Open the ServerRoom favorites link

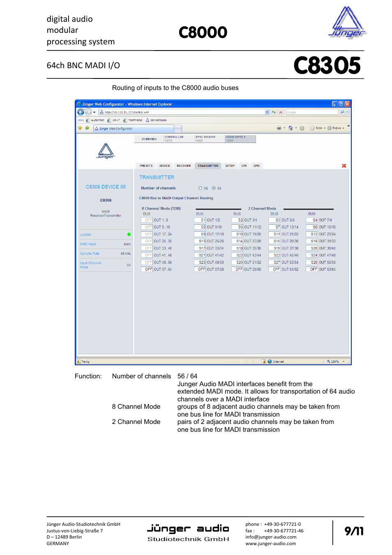point(156,120)
